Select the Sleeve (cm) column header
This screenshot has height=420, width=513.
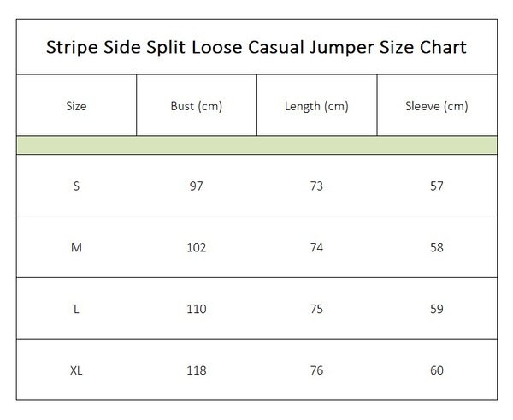437,106
